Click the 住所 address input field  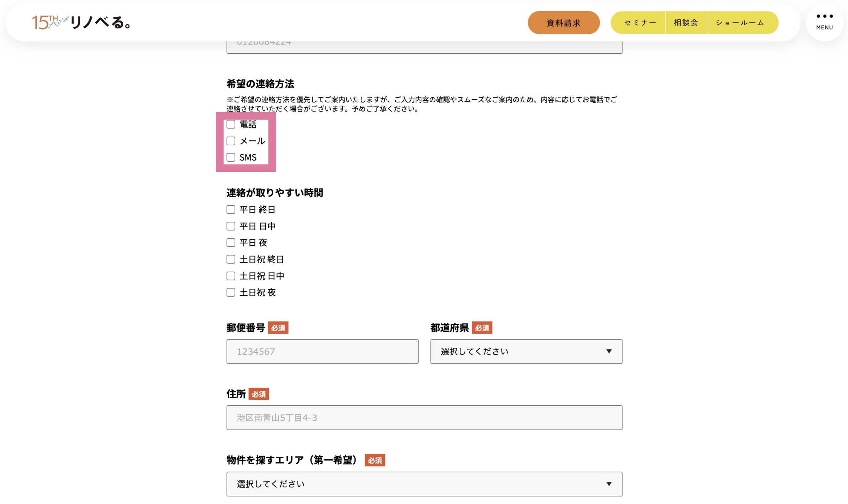tap(424, 418)
